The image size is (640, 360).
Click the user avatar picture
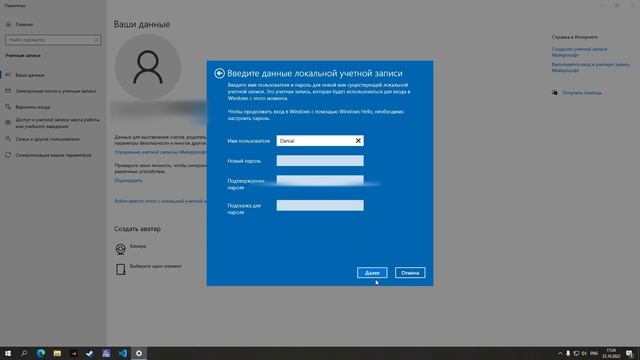(x=148, y=67)
